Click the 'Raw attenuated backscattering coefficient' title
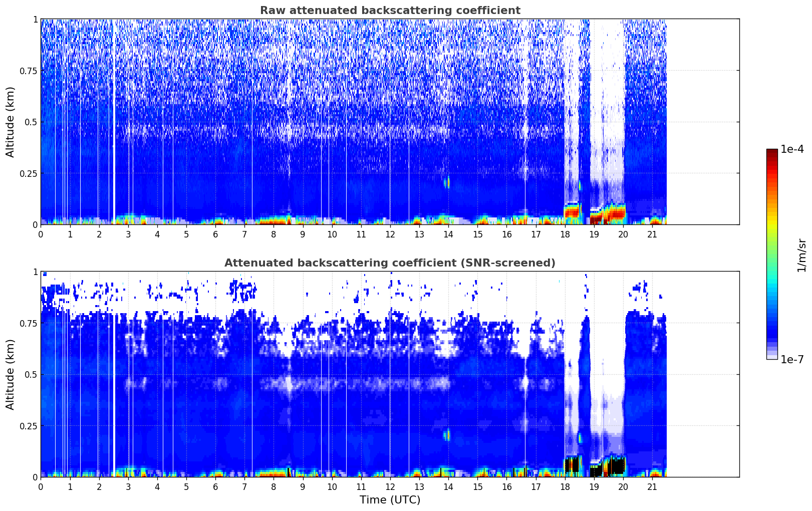Viewport: 812px width, 511px height. 390,11
